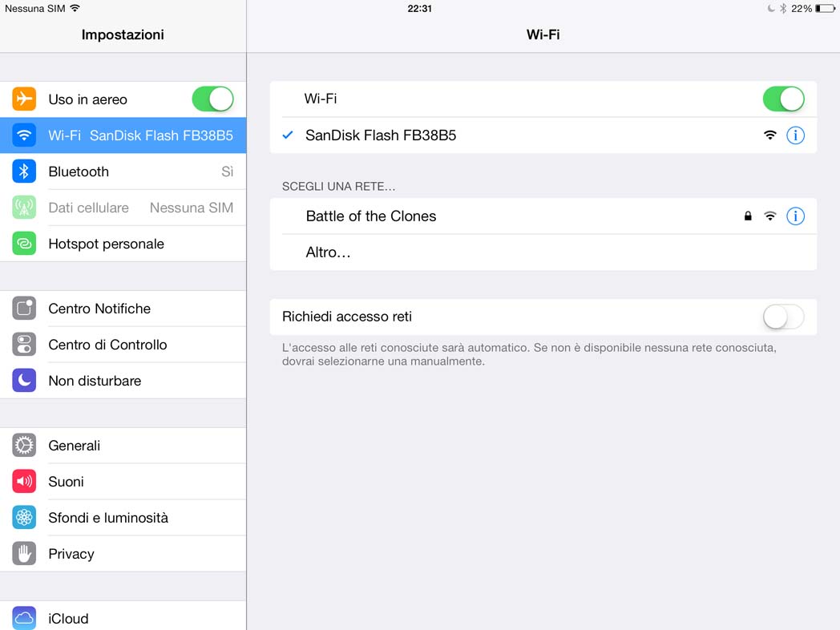The width and height of the screenshot is (840, 630).
Task: Open info details for Battle of the Clones
Action: point(796,216)
